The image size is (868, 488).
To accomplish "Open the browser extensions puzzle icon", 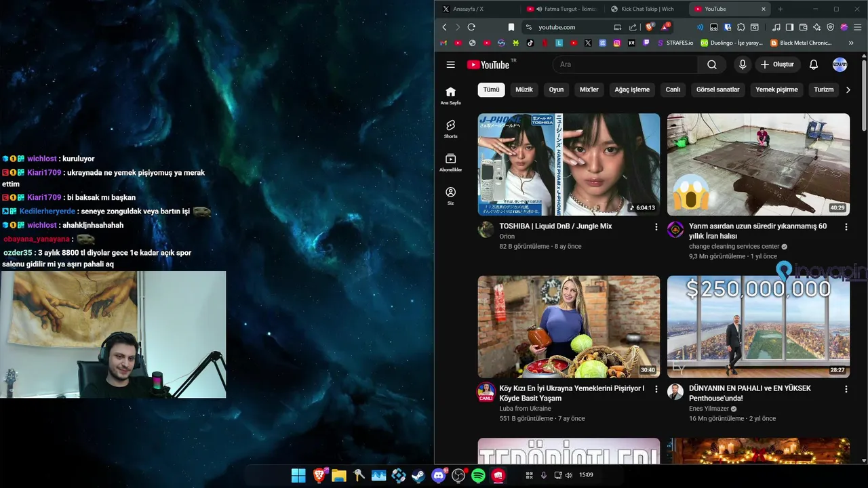I will pos(741,27).
